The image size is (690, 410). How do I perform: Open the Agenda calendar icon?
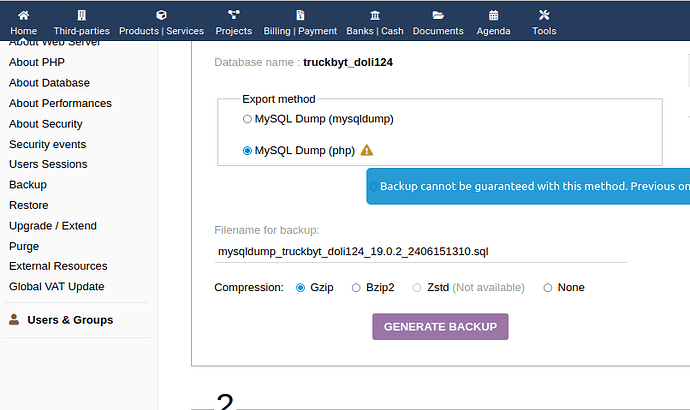[493, 15]
